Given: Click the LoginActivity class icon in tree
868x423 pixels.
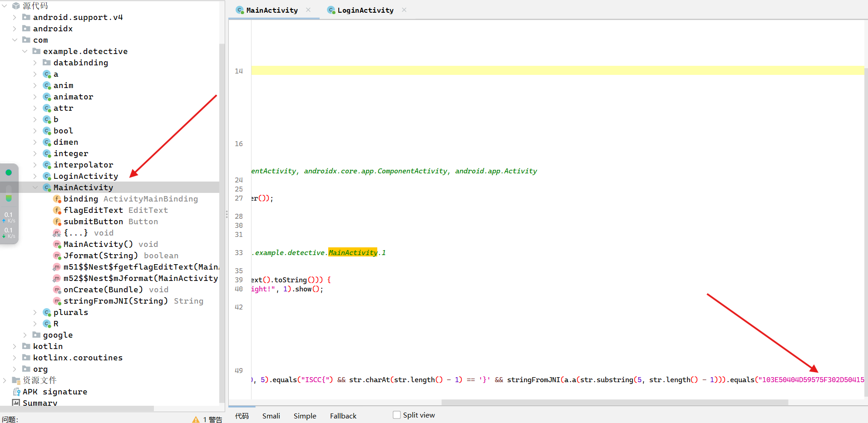Looking at the screenshot, I should 47,176.
